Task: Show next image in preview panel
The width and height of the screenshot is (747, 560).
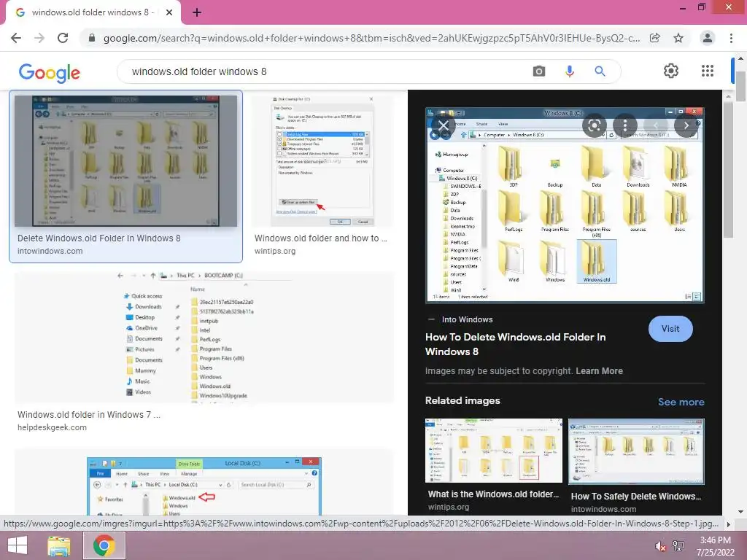Action: 686,125
